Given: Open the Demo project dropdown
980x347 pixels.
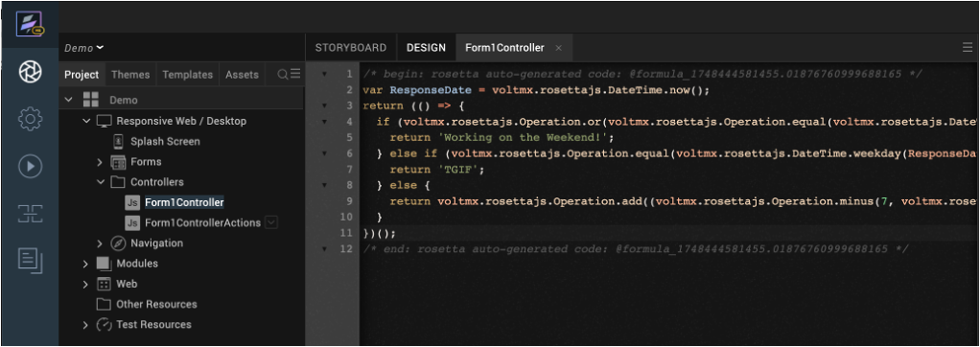Looking at the screenshot, I should 83,48.
